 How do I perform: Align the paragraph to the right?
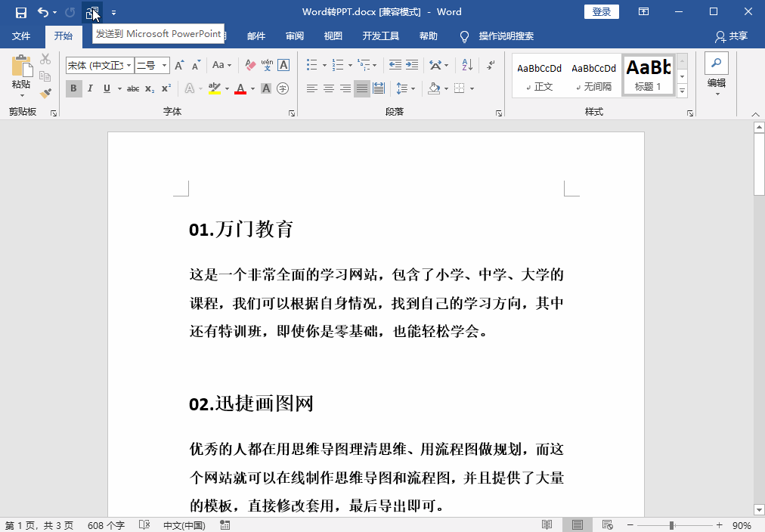[345, 88]
